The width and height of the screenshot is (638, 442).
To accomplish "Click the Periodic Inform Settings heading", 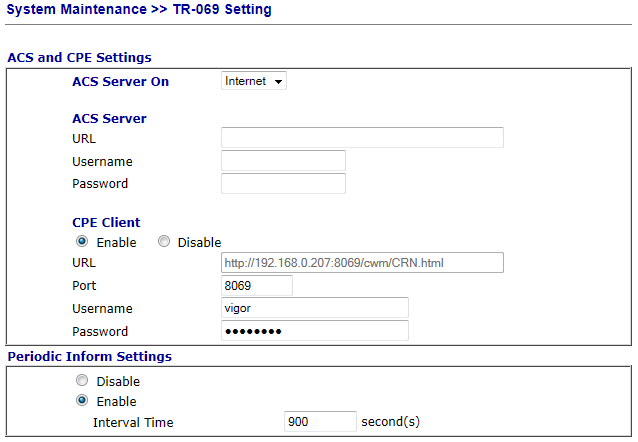I will (x=89, y=356).
